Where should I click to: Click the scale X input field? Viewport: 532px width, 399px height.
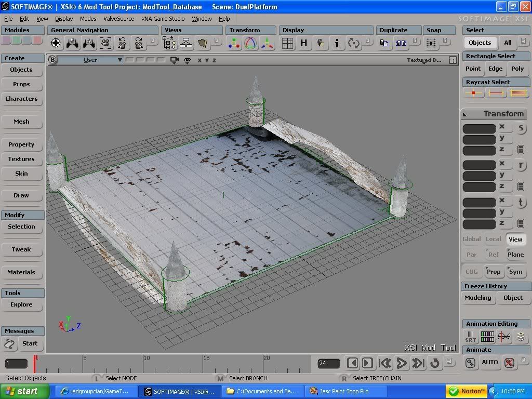[x=479, y=129]
